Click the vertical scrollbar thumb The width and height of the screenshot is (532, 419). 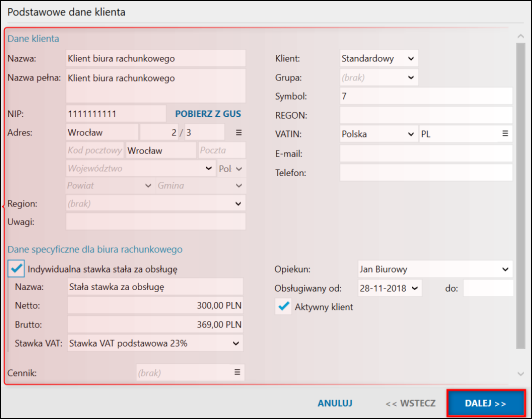(x=520, y=196)
